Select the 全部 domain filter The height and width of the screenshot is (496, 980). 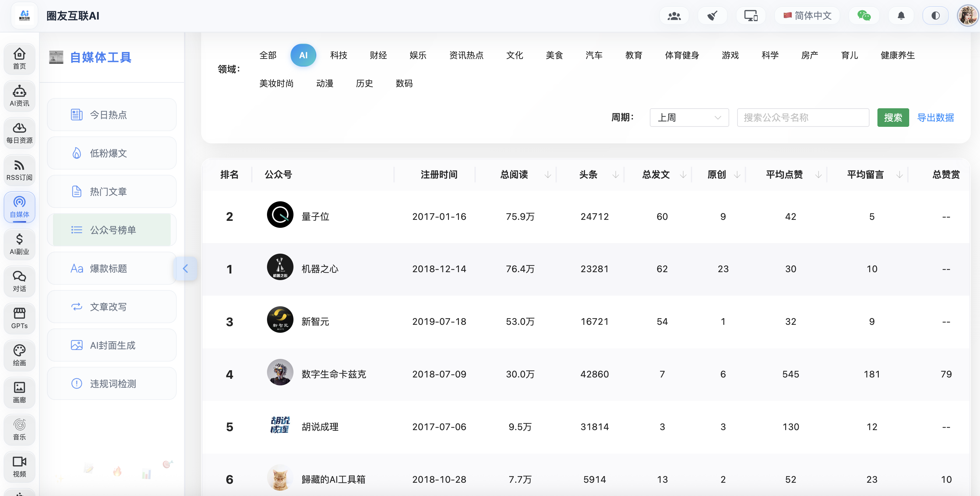(268, 55)
